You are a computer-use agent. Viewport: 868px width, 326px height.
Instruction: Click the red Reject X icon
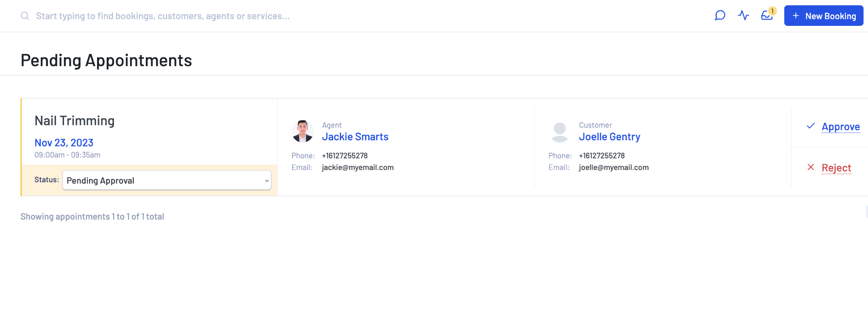click(x=811, y=167)
